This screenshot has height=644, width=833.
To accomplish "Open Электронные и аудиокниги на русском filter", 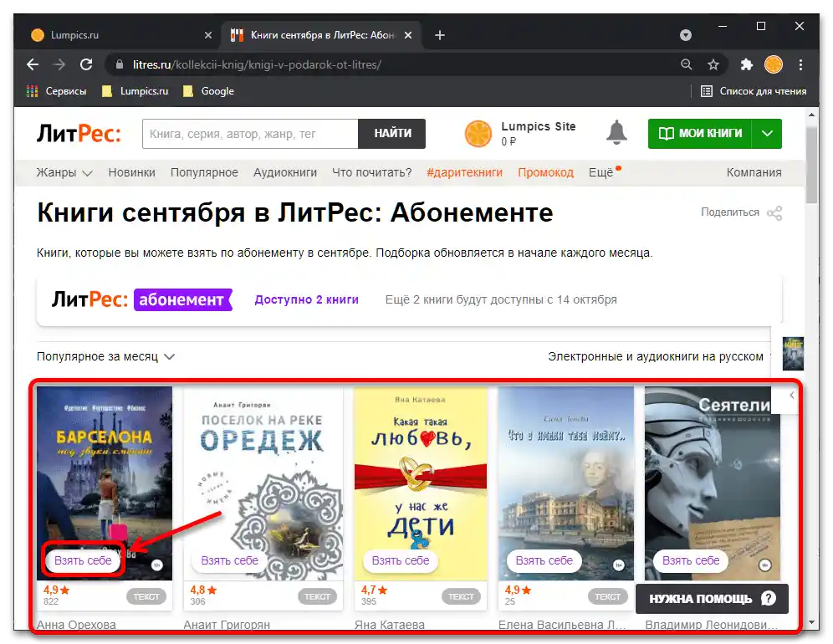I will [656, 356].
